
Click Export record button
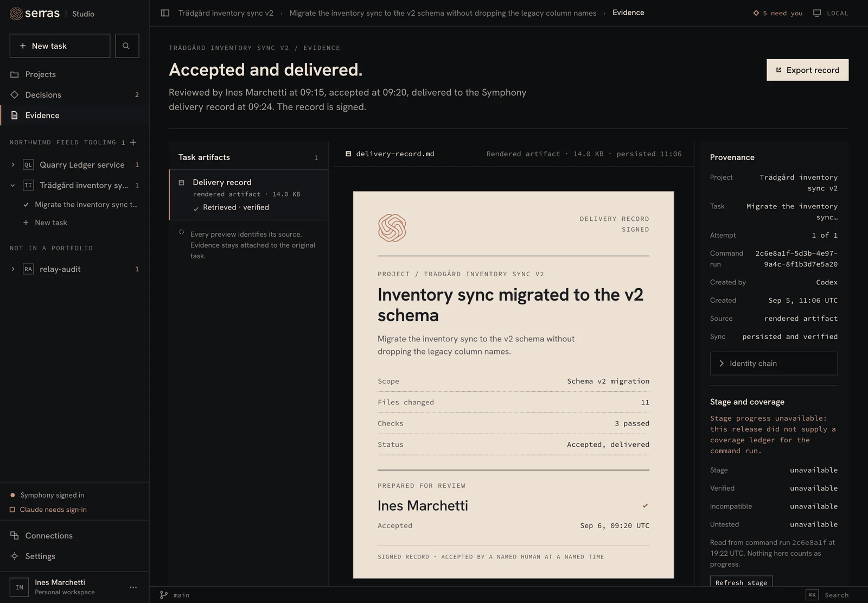coord(807,70)
